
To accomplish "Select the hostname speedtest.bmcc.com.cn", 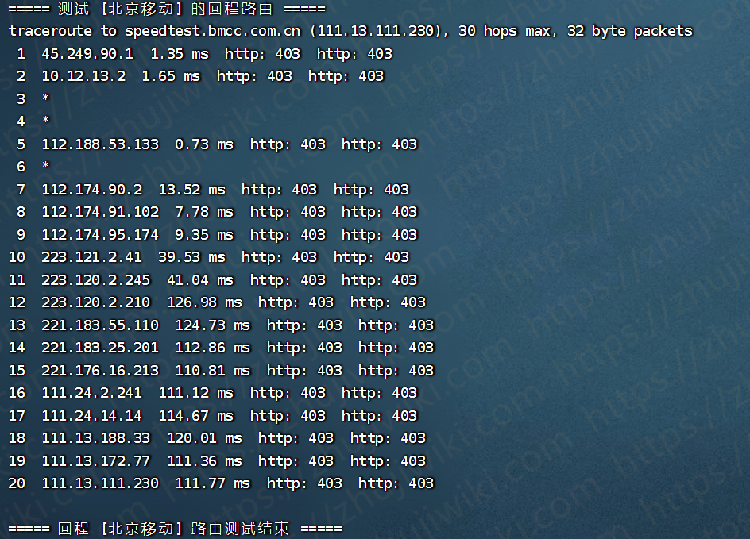I will [213, 32].
